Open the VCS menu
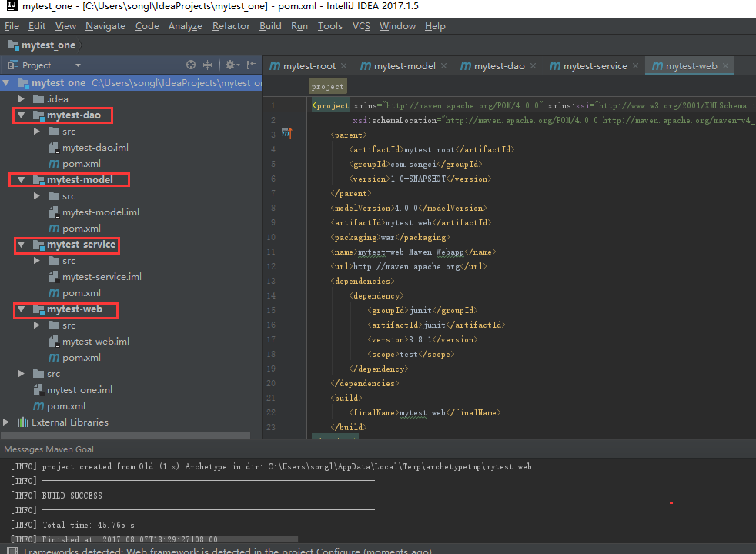The image size is (756, 554). click(361, 26)
